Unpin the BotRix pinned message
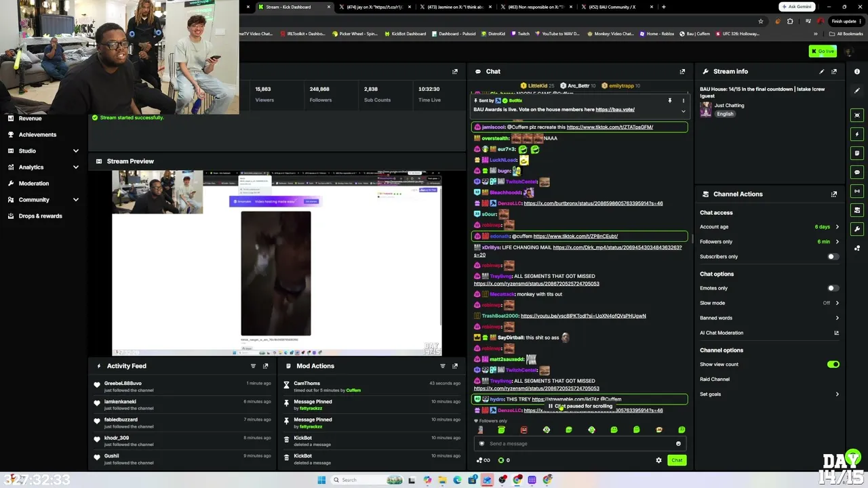 tap(670, 101)
